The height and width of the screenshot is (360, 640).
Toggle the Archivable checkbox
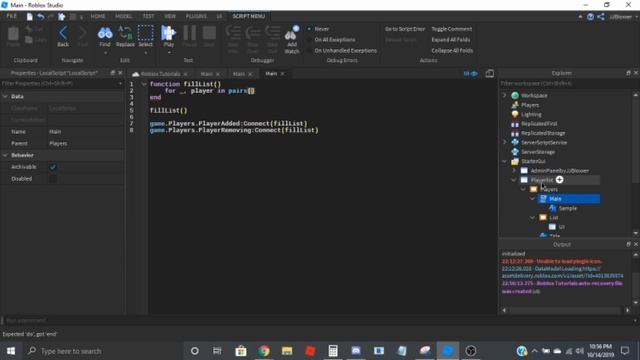(53, 167)
